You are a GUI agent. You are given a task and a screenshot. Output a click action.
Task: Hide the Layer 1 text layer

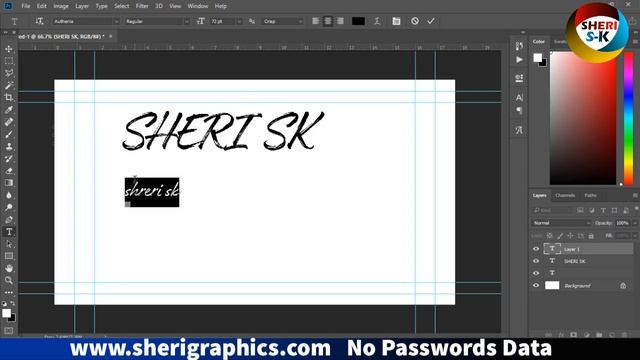536,249
